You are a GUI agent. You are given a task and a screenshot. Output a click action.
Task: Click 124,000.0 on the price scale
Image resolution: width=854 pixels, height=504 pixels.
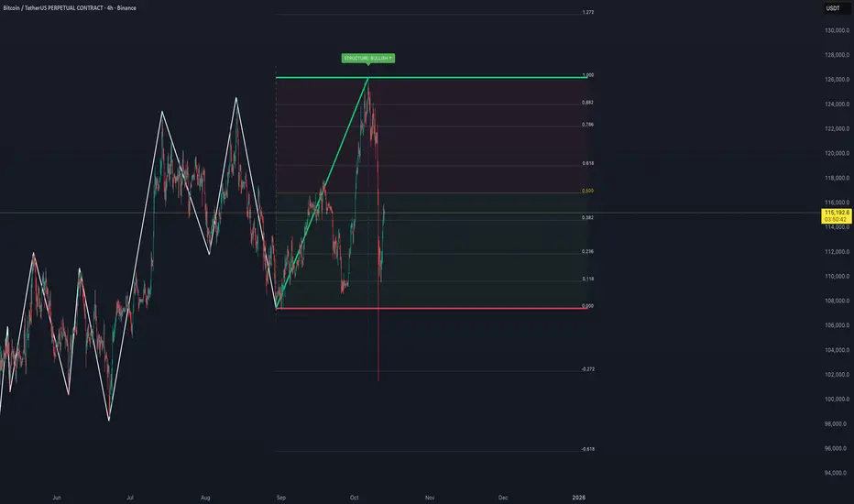pos(838,104)
